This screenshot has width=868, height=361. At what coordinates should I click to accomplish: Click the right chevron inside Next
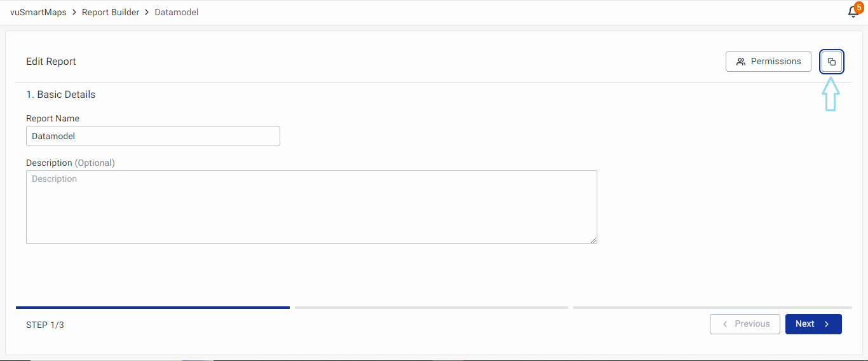pyautogui.click(x=827, y=324)
